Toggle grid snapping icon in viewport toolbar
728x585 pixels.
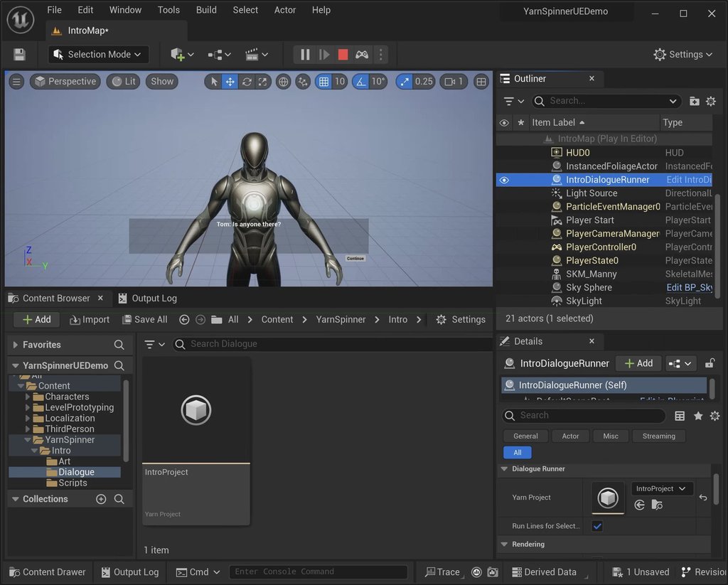[324, 82]
